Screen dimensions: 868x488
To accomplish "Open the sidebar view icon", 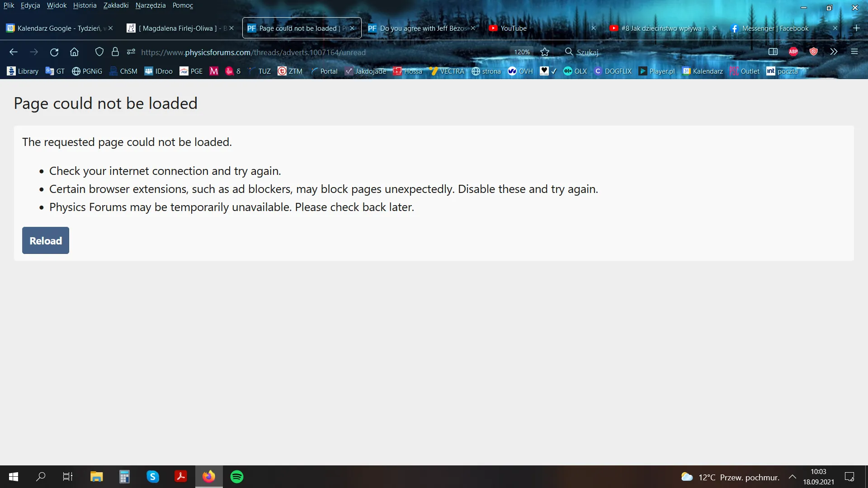I will coord(773,52).
